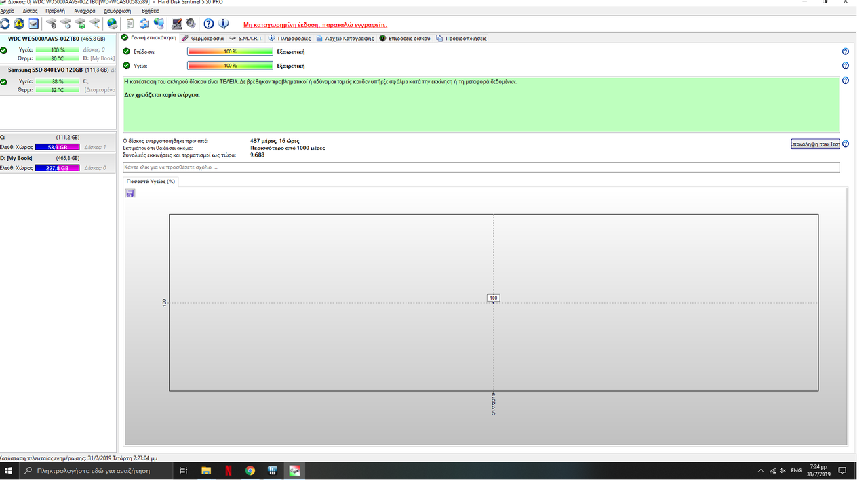This screenshot has height=488, width=868.
Task: Click the disk test icon with clock
Action: click(66, 24)
